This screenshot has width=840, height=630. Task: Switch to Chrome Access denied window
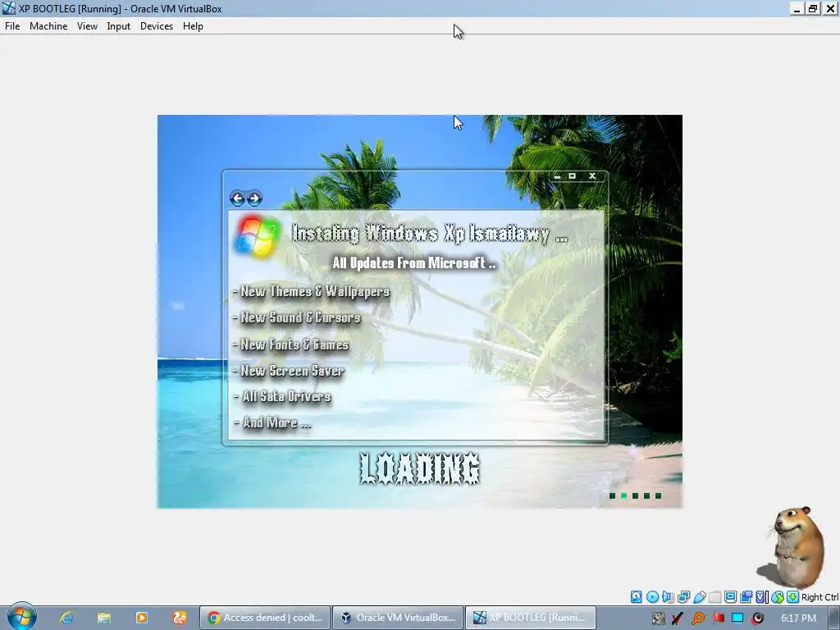click(265, 618)
